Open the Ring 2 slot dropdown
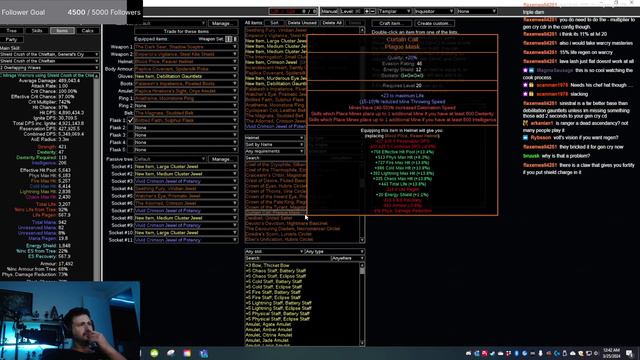The height and width of the screenshot is (360, 640). tap(186, 106)
